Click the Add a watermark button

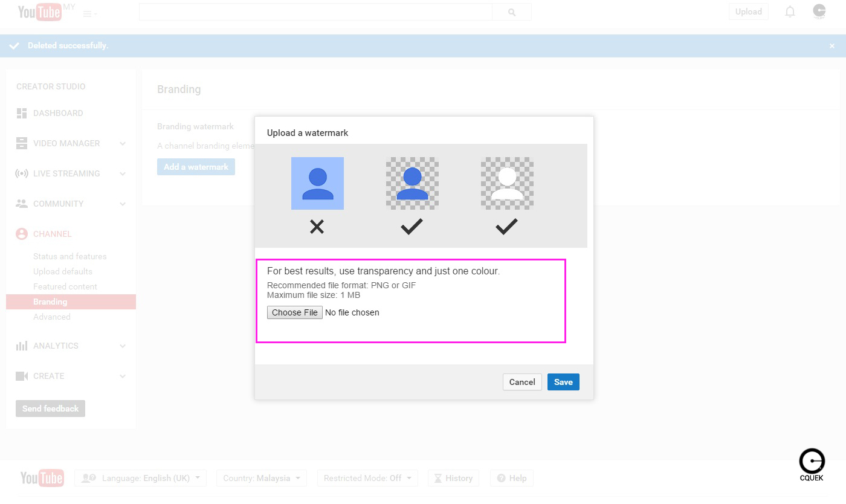[196, 167]
